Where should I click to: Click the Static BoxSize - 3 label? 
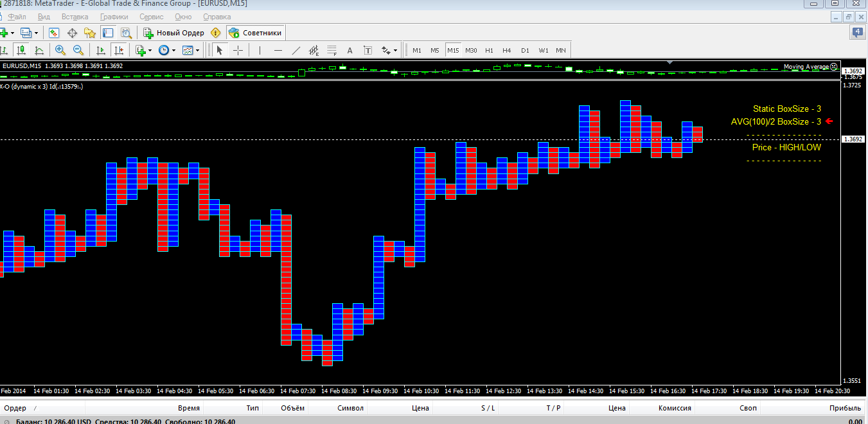pyautogui.click(x=787, y=109)
